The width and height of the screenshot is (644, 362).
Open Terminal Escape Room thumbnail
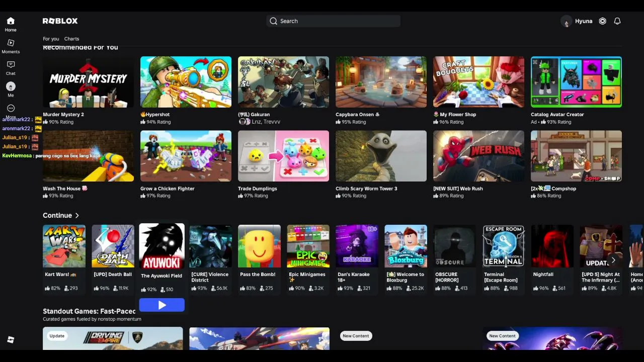[x=503, y=246]
